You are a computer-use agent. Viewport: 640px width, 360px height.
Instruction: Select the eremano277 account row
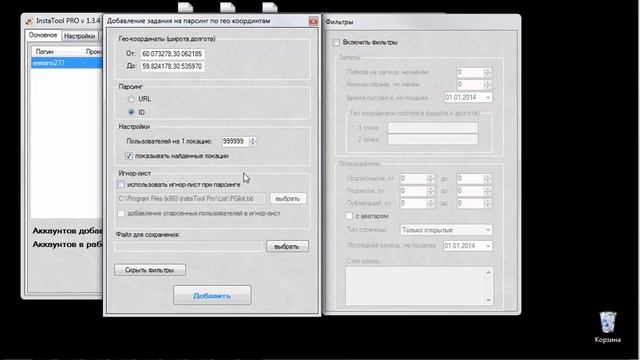click(67, 63)
